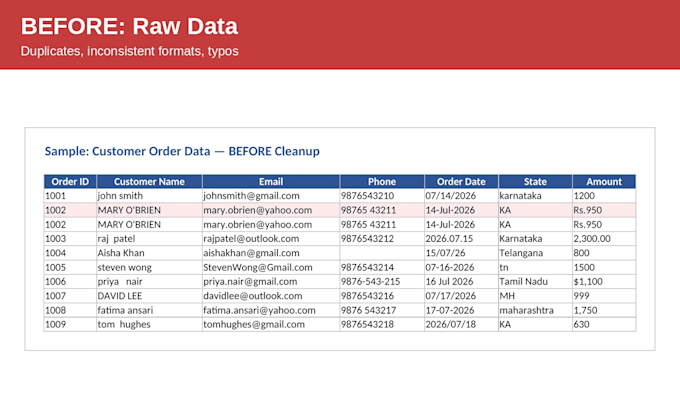Select phone cell '9876543218'

382,324
